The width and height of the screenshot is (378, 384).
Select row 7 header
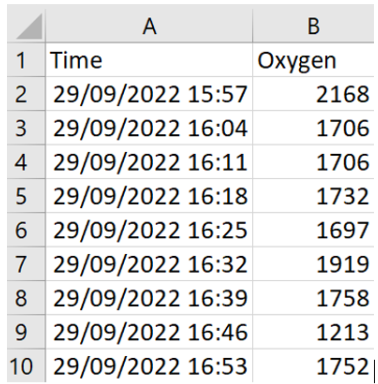coord(26,264)
